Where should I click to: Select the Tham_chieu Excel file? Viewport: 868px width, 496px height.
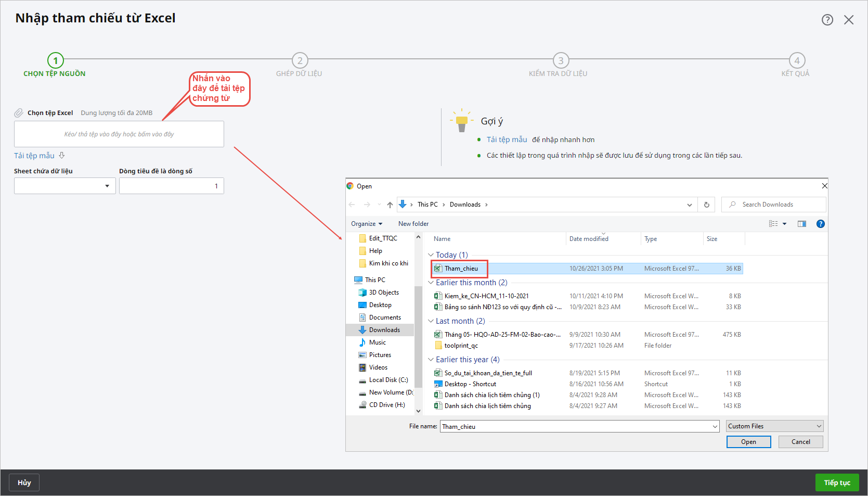[461, 269]
